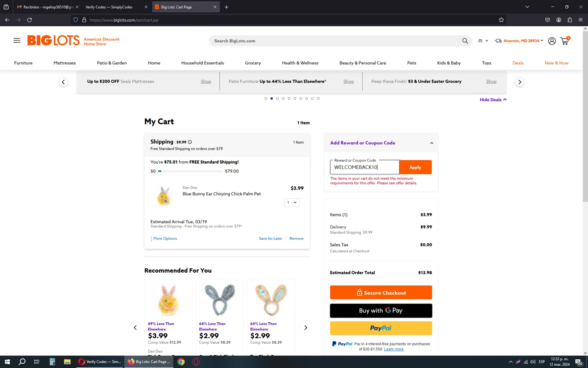Show hidden system tray icons
The image size is (588, 368).
click(x=510, y=362)
